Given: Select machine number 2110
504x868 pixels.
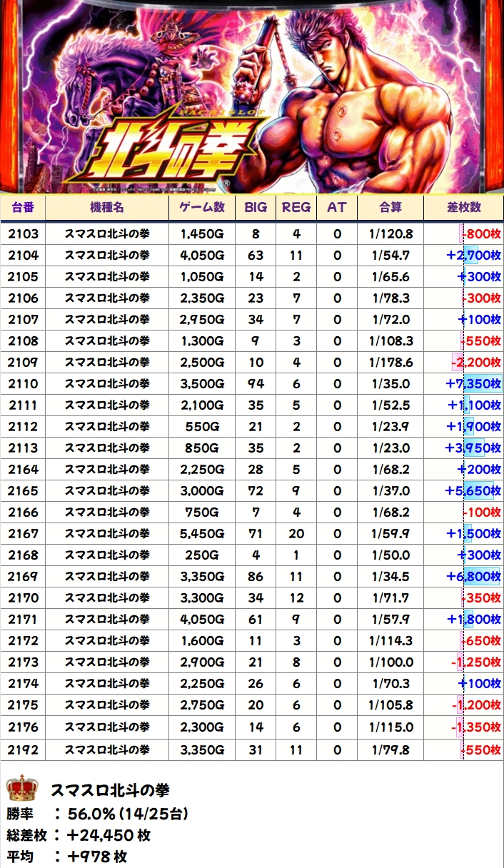Looking at the screenshot, I should coord(24,383).
